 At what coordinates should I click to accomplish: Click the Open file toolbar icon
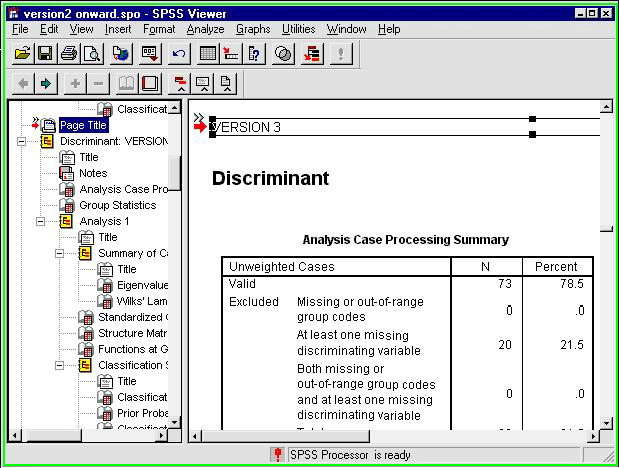(x=22, y=53)
